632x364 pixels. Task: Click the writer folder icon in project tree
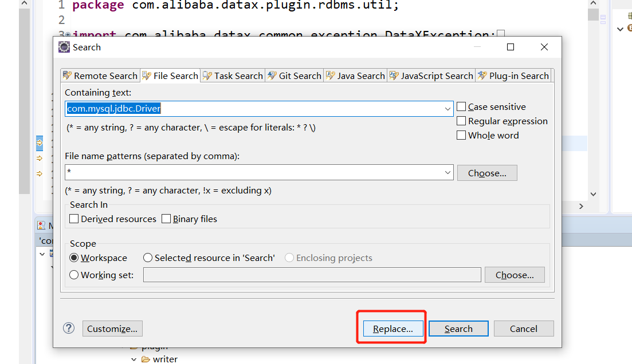click(x=146, y=359)
